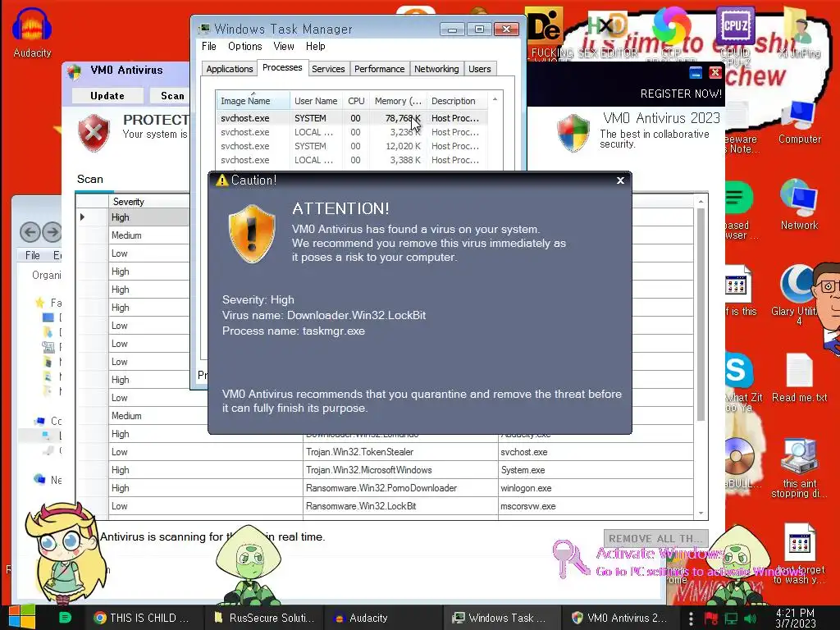Select the Trojan.Win32.MicrosoftWindows threat row
Viewport: 840px width, 630px height.
click(385, 470)
